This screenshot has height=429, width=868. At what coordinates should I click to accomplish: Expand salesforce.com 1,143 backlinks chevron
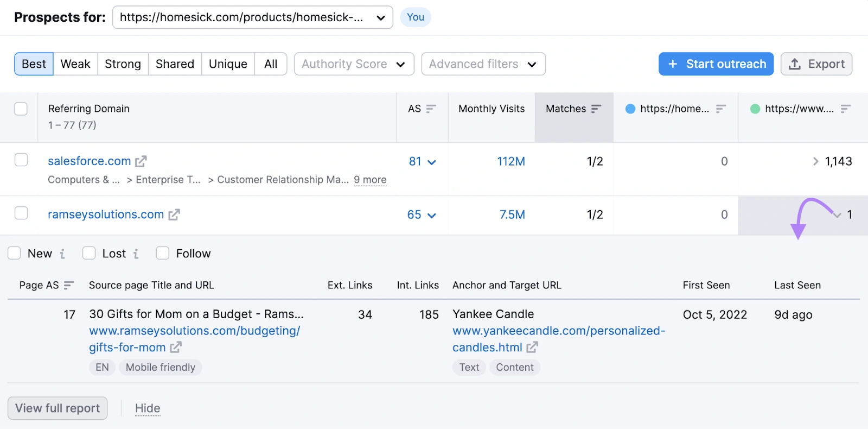coord(815,161)
